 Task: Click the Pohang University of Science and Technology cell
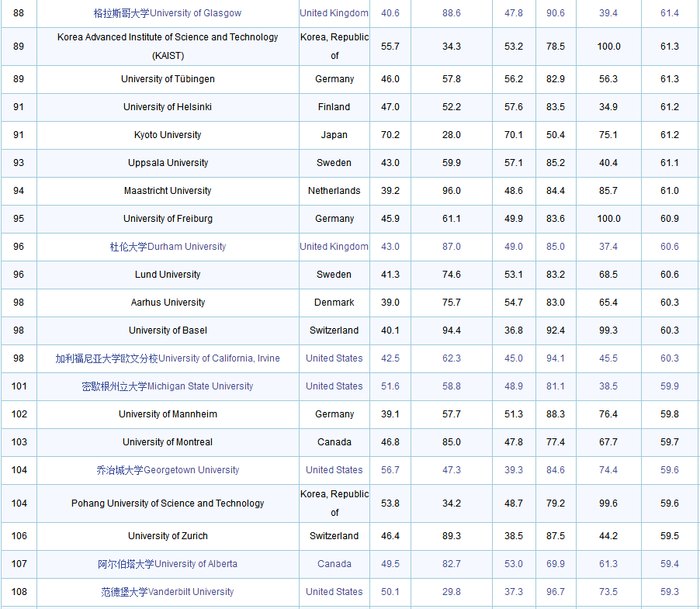point(168,503)
